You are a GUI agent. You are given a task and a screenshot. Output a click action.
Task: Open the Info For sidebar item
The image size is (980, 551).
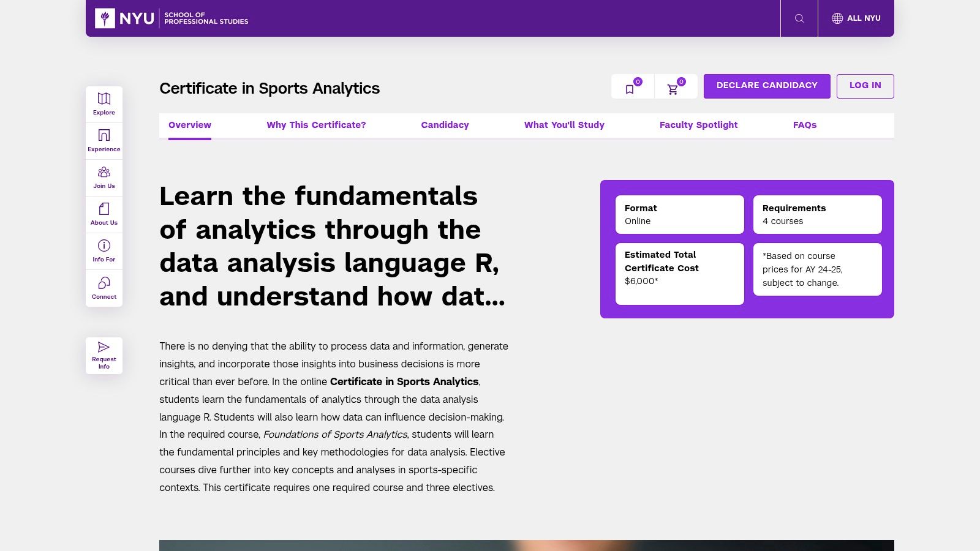104,251
